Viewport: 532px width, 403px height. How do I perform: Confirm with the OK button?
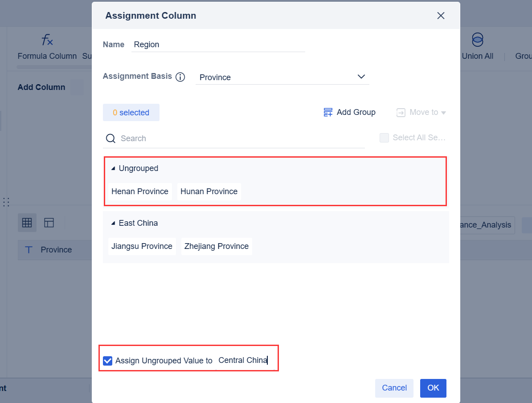click(433, 388)
